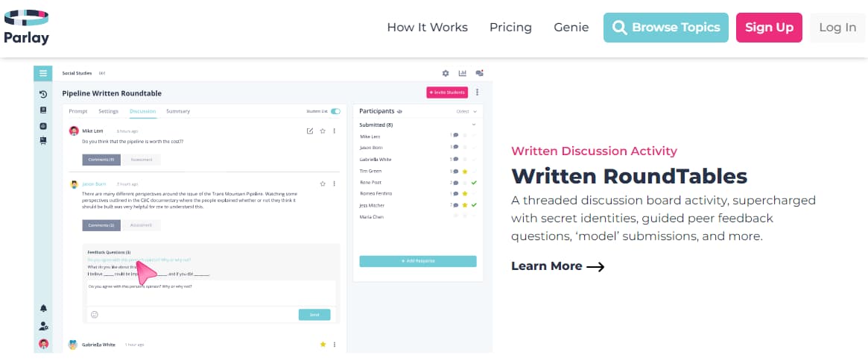Click the edit icon on Mike Lem's post
Image resolution: width=868 pixels, height=364 pixels.
coord(310,131)
